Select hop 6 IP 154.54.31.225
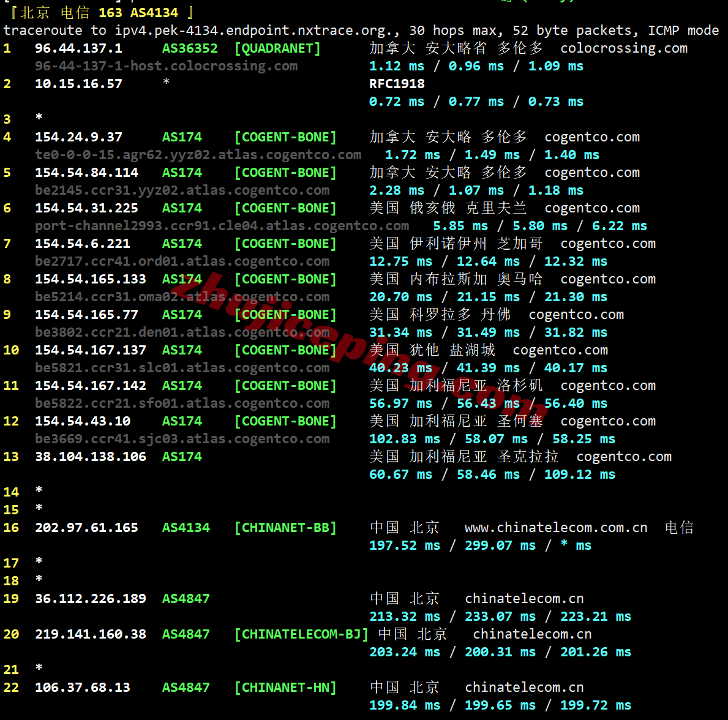The width and height of the screenshot is (728, 720). pyautogui.click(x=87, y=208)
